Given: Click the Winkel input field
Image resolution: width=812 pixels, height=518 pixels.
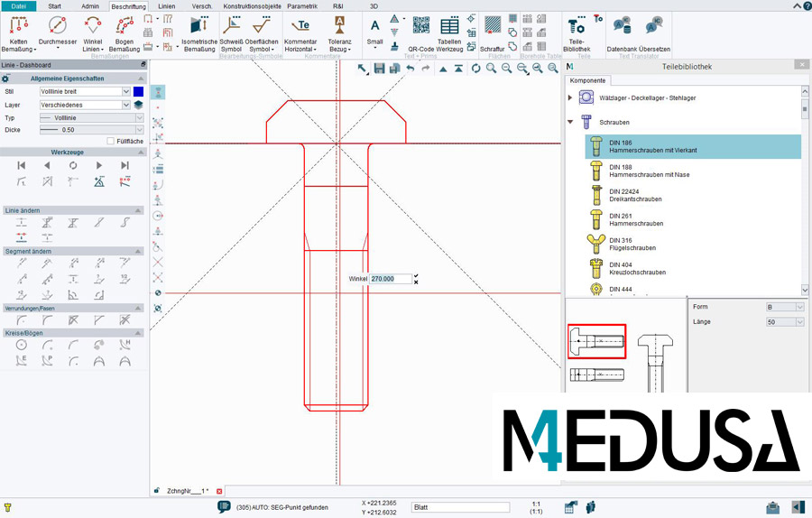Looking at the screenshot, I should point(391,279).
